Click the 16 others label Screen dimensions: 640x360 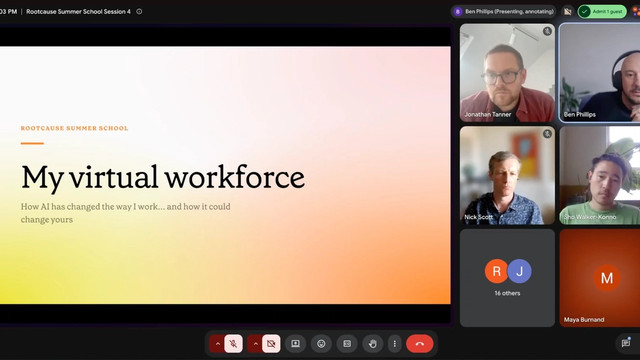507,293
